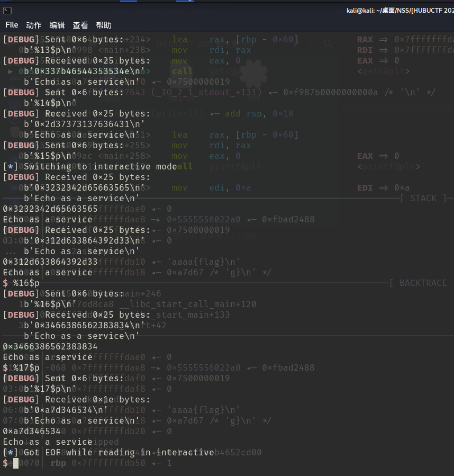The width and height of the screenshot is (454, 476).
Task: Open the File menu
Action: pyautogui.click(x=12, y=25)
